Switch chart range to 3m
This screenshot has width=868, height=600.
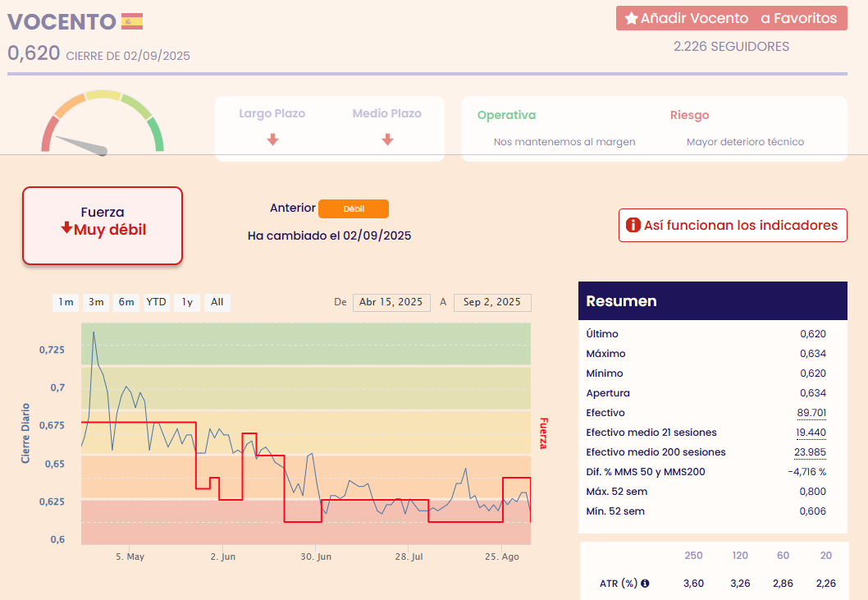96,302
